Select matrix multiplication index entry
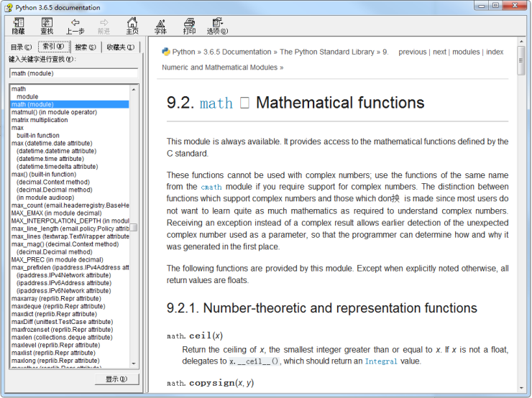This screenshot has height=398, width=532. tap(40, 120)
